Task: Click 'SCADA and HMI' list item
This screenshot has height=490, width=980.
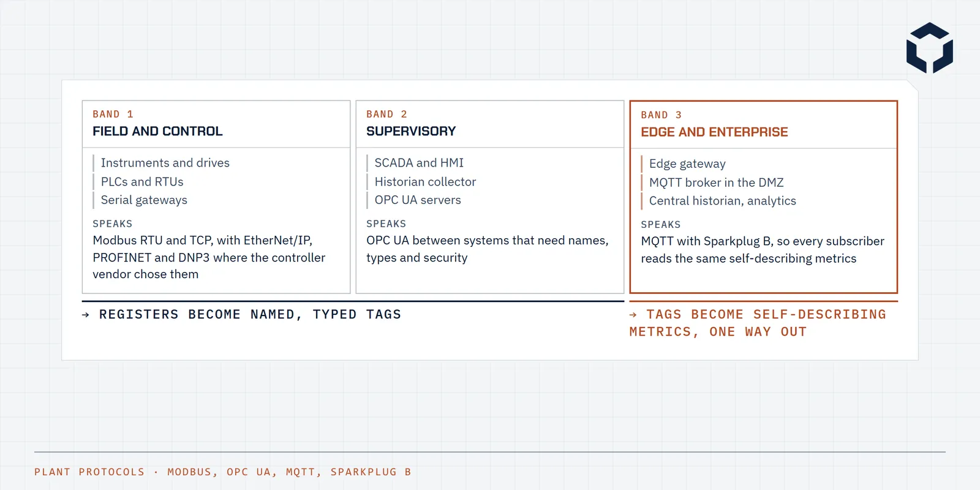Action: 419,163
